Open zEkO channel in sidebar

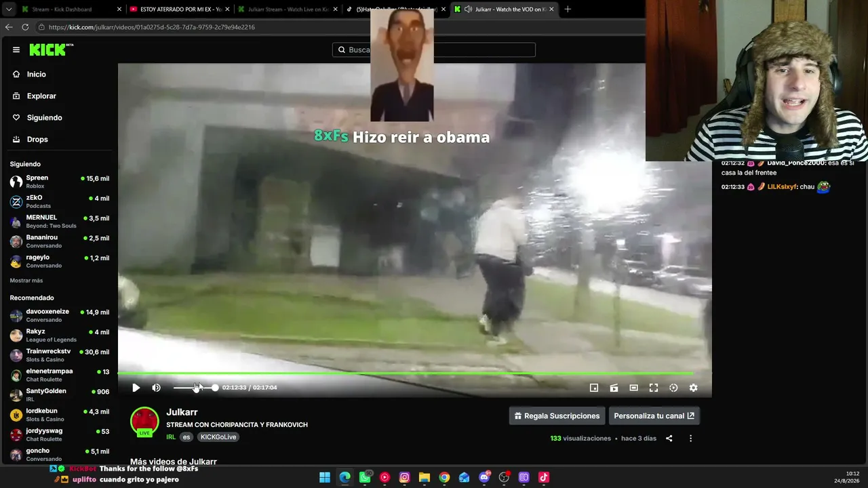point(60,201)
